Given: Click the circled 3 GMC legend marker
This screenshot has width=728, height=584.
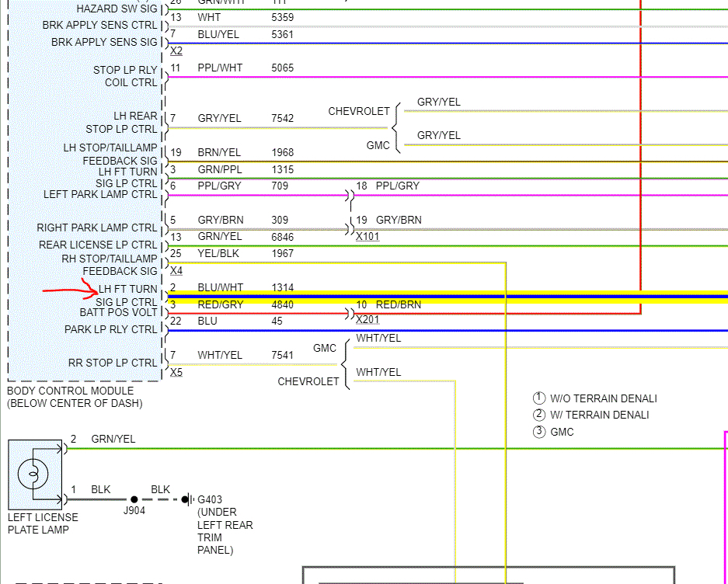Looking at the screenshot, I should 538,432.
